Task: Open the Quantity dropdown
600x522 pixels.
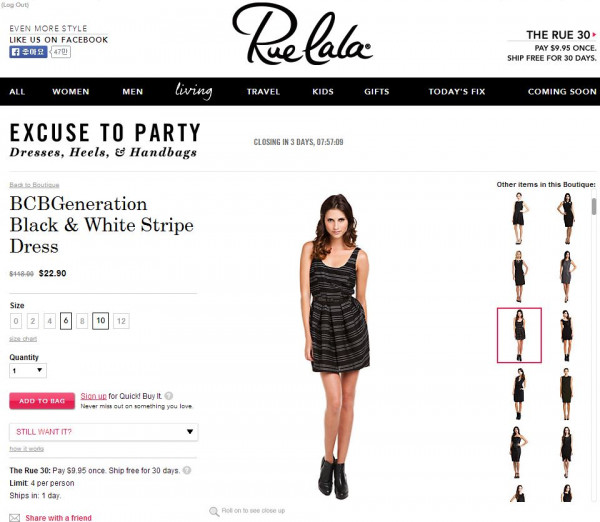Action: coord(28,370)
